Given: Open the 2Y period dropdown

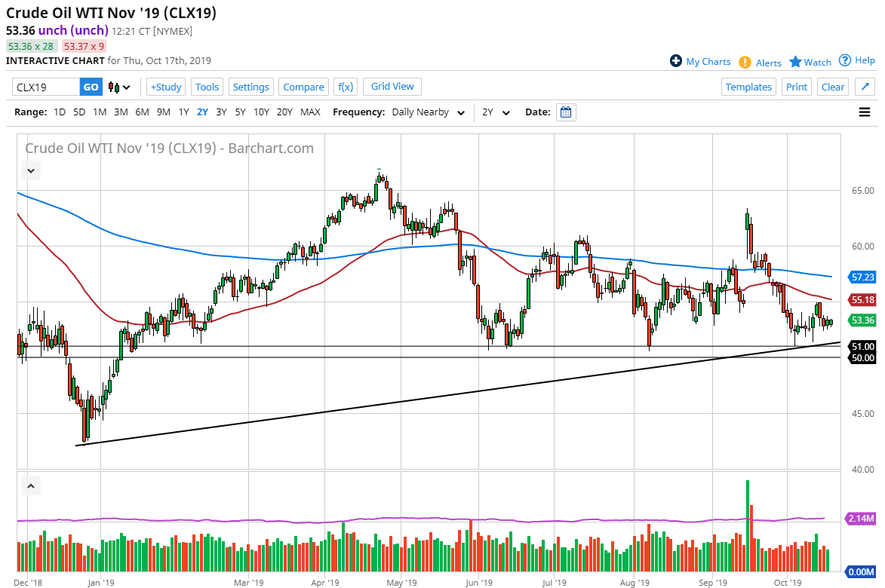Looking at the screenshot, I should (x=496, y=112).
